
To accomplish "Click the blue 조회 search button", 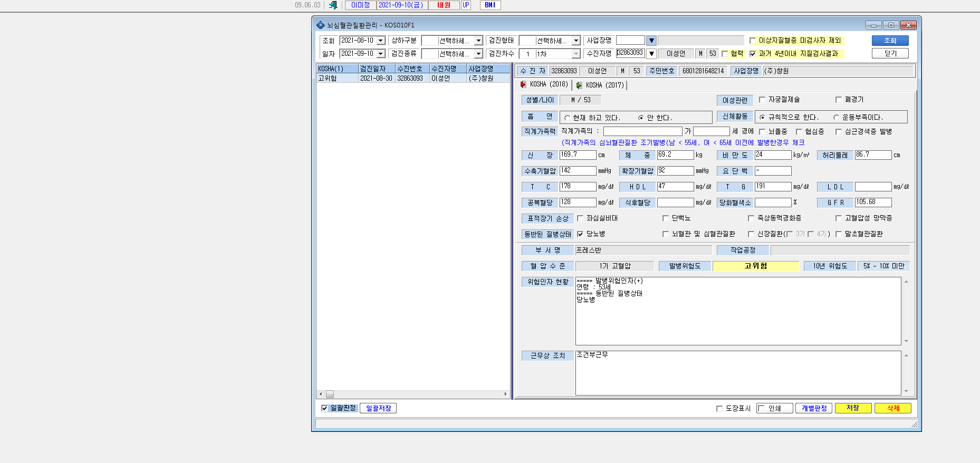I will [890, 41].
